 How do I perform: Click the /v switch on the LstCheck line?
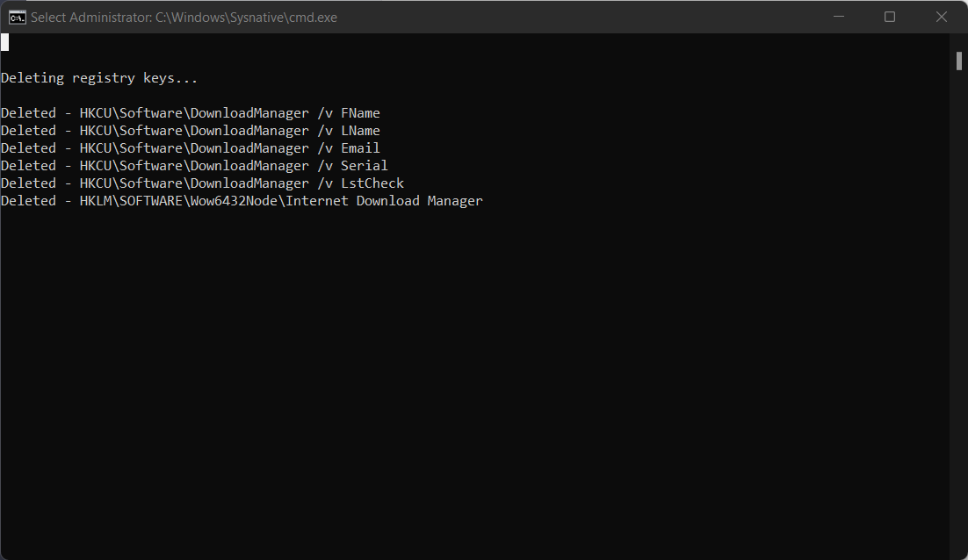click(x=325, y=183)
